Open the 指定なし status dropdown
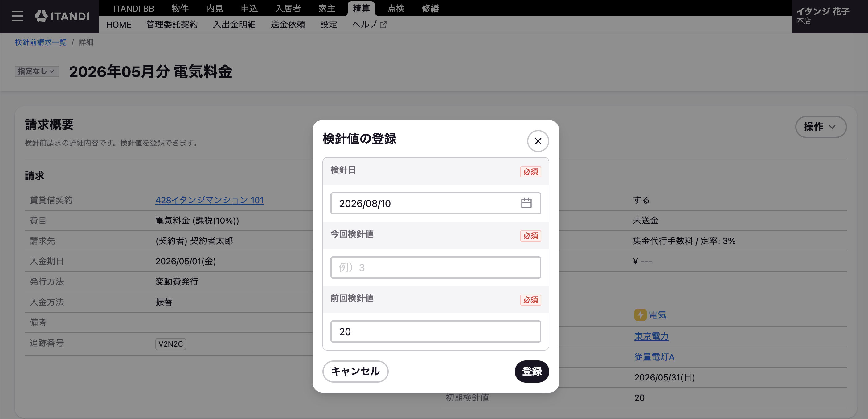868x419 pixels. 37,71
